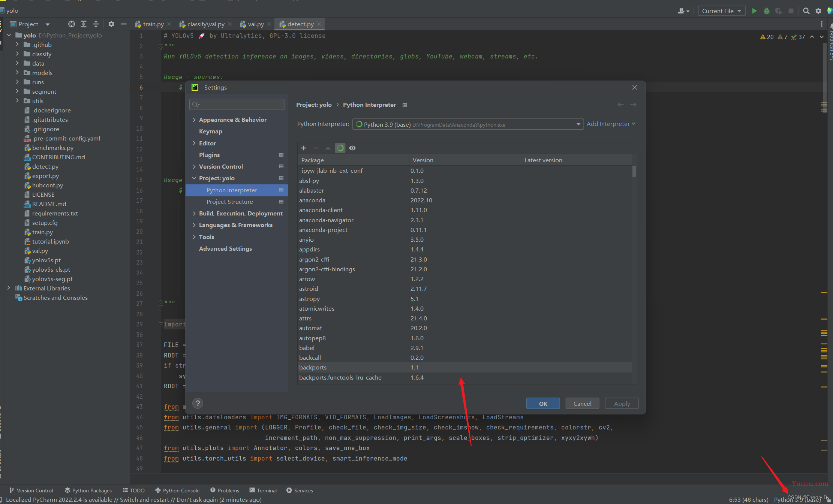
Task: Select Project Structure in settings
Action: (230, 202)
